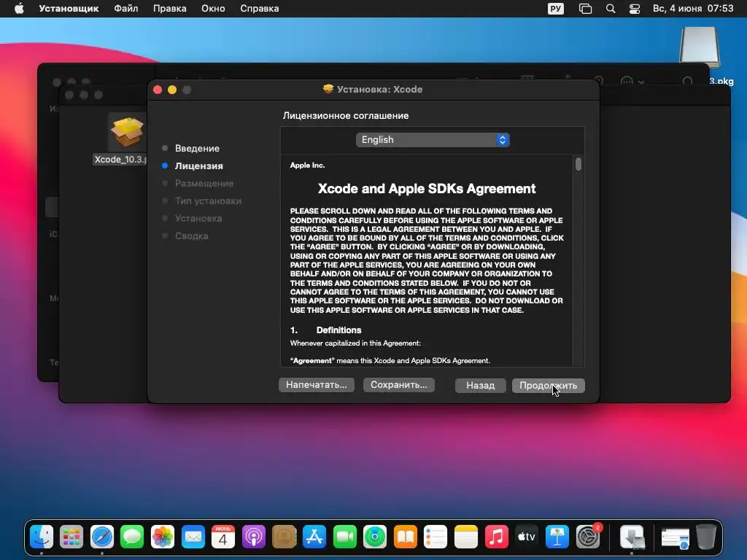Minimize the Xcode installer window
Viewport: 747px width, 560px height.
click(x=172, y=90)
